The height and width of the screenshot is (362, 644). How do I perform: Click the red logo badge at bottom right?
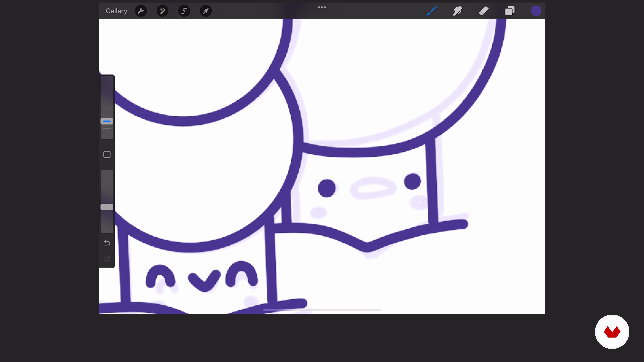coord(612,332)
